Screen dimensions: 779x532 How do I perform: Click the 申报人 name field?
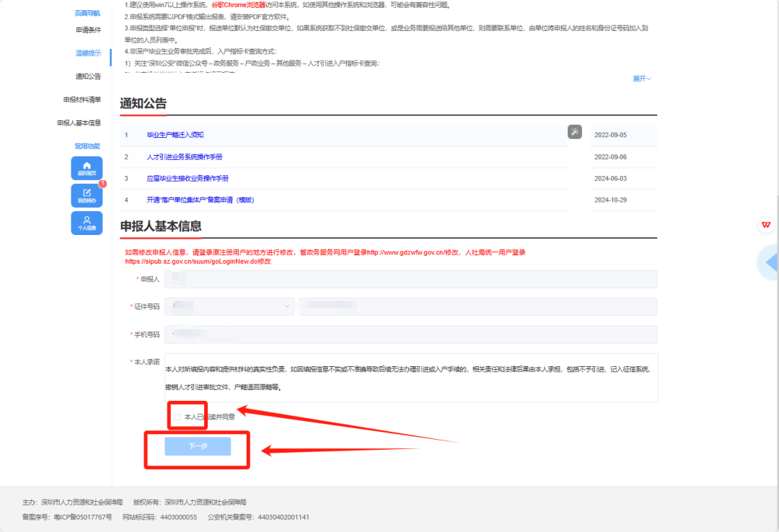(x=411, y=279)
